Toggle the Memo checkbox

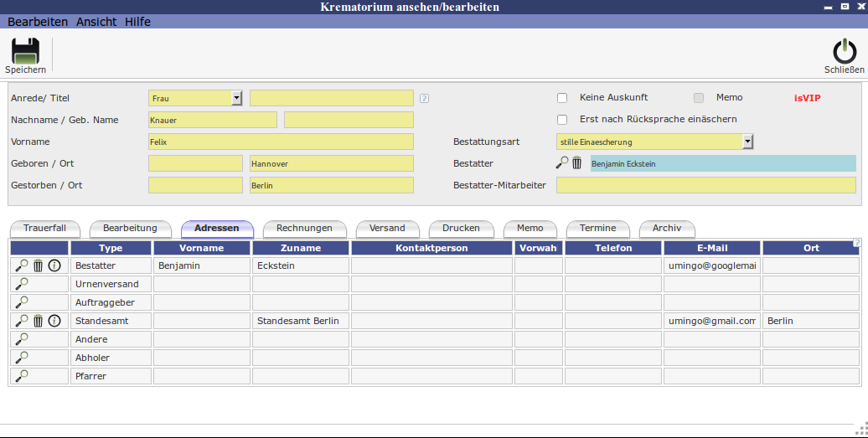(699, 98)
